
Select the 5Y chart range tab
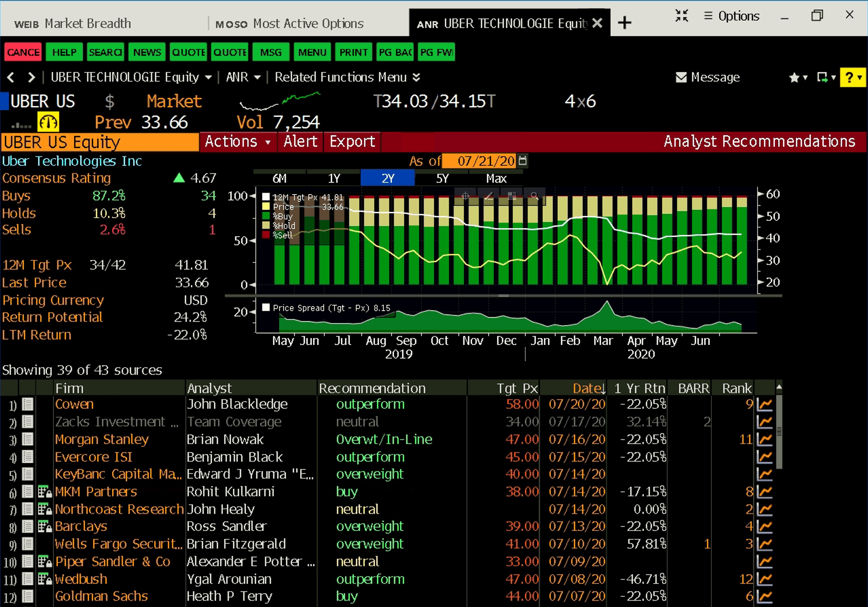click(x=442, y=178)
